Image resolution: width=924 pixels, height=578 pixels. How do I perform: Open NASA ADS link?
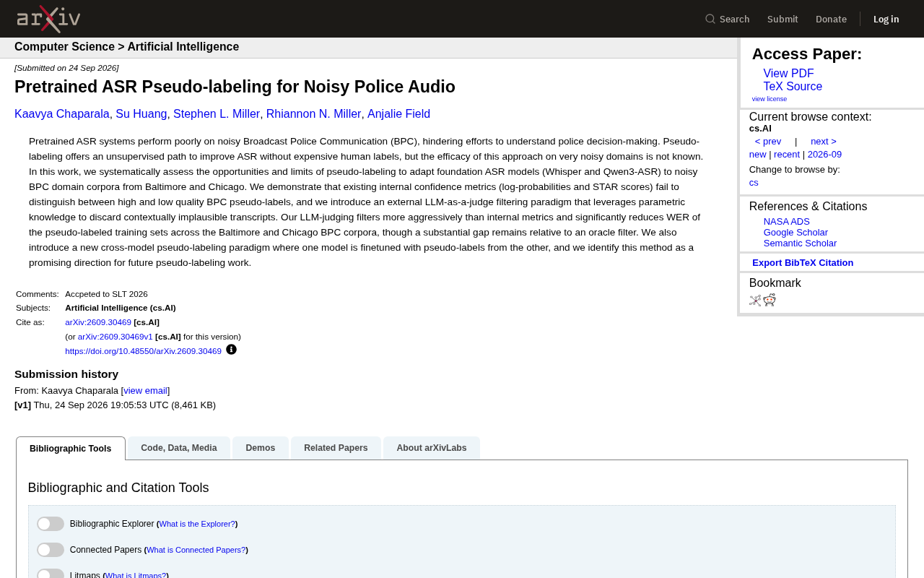click(787, 222)
